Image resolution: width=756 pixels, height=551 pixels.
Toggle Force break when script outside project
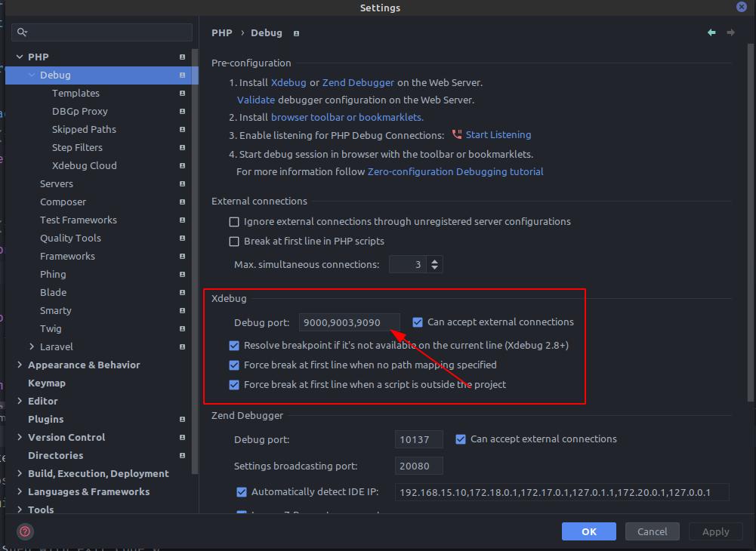coord(234,385)
